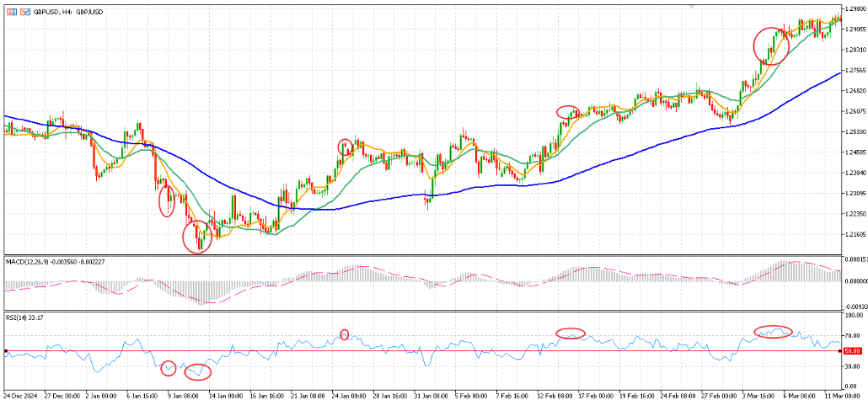Click the RSI(14) indicator label
Viewport: 868px width, 411px height.
tap(17, 318)
